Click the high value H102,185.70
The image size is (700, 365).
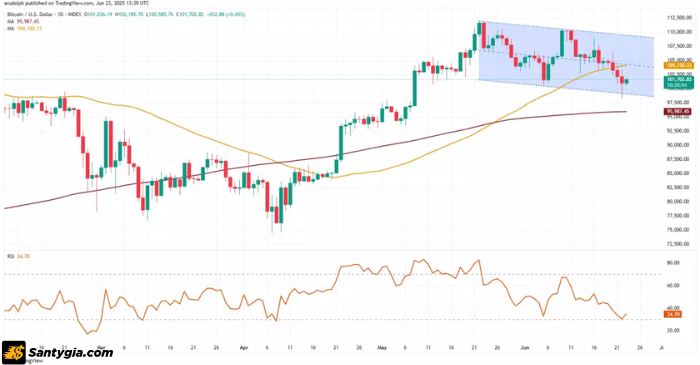click(x=129, y=14)
